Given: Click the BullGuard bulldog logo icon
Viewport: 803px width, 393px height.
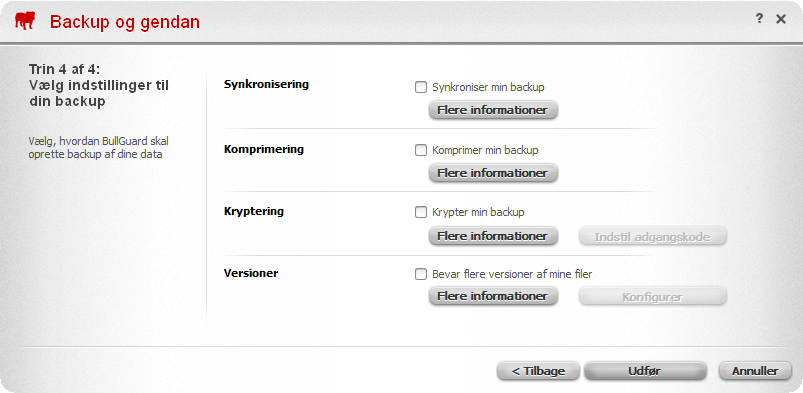Looking at the screenshot, I should tap(26, 22).
